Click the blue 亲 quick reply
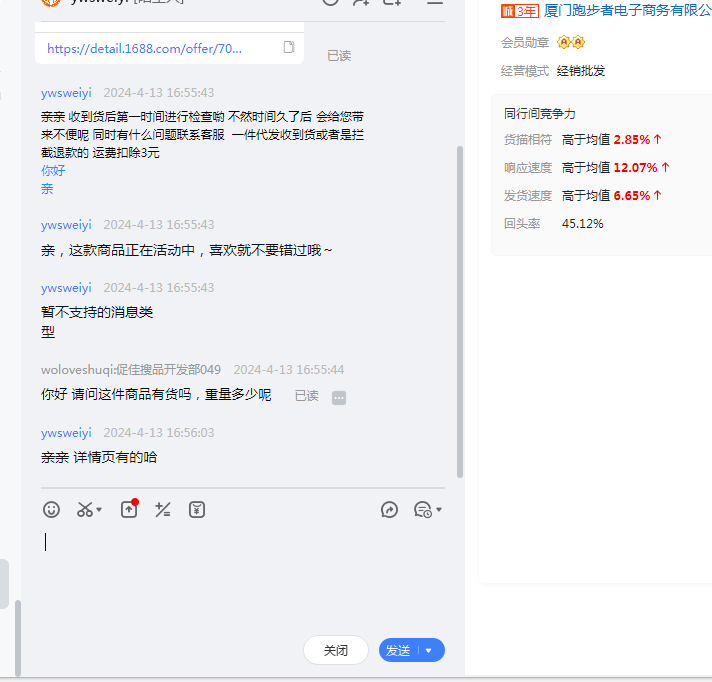Viewport: 712px width, 682px height. 47,189
